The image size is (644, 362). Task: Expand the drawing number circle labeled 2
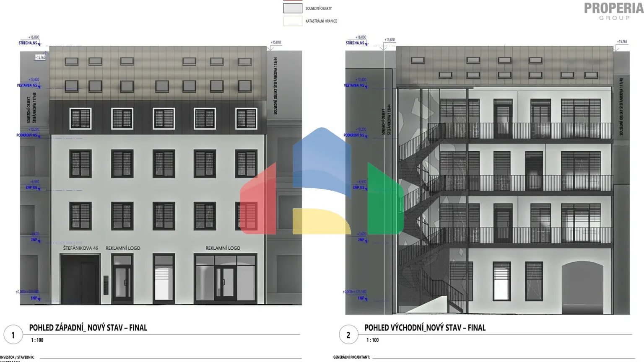point(348,335)
